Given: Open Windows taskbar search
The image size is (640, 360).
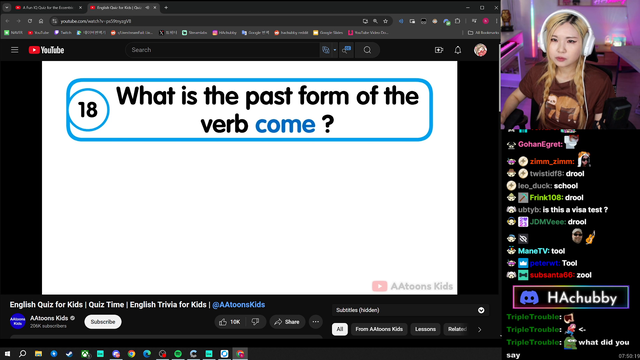Looking at the screenshot, I should 22,353.
